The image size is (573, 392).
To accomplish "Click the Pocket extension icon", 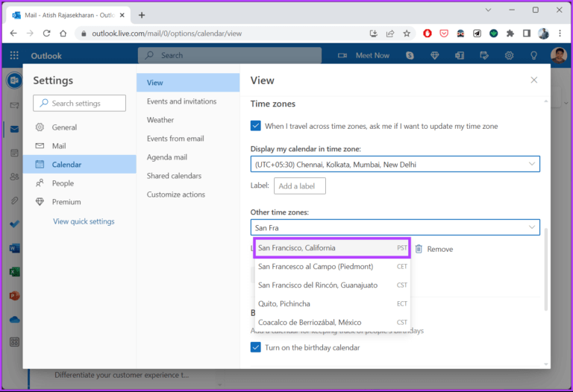I will 444,34.
